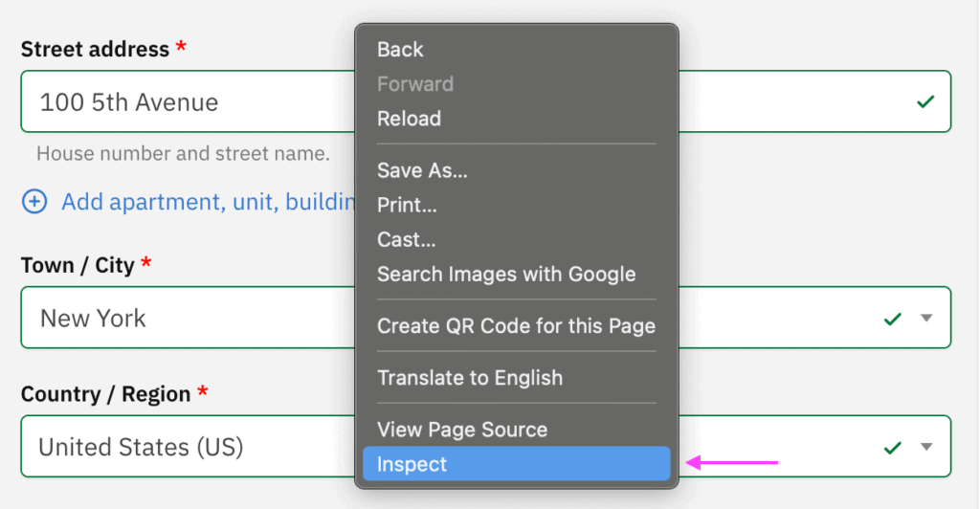Select Search Images with Google
Viewport: 980px width, 509px height.
pos(506,274)
